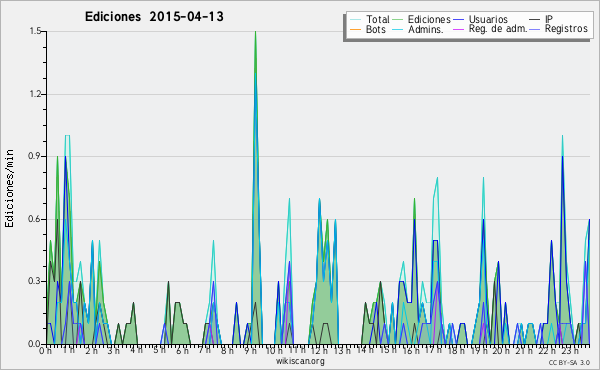Click the y-axis label 'Ediciones/min'
The image size is (600, 370).
tap(10, 188)
